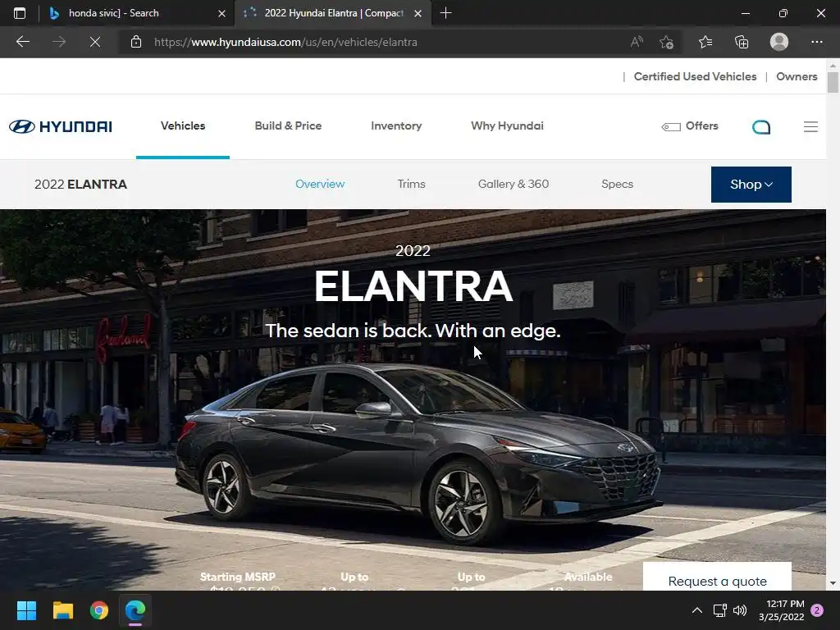This screenshot has height=630, width=840.
Task: View Offers with tag icon
Action: click(690, 126)
